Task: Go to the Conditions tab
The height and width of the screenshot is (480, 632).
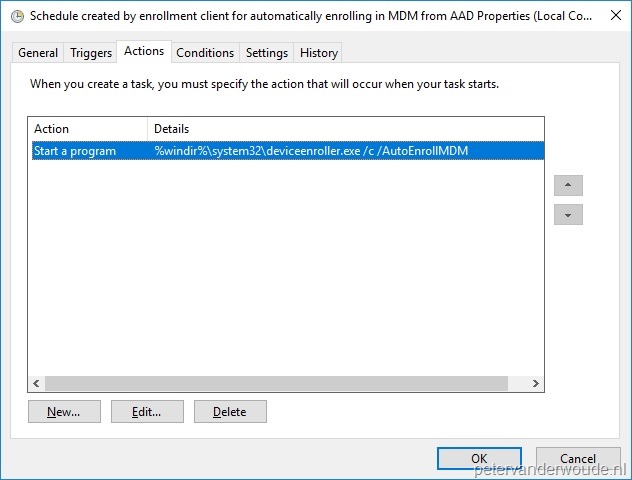Action: [205, 53]
